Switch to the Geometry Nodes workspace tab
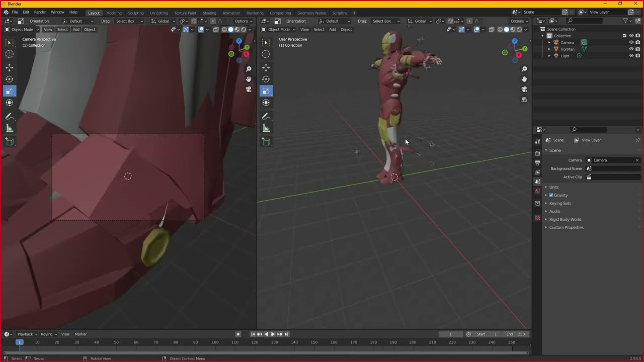The height and width of the screenshot is (362, 644). (311, 13)
